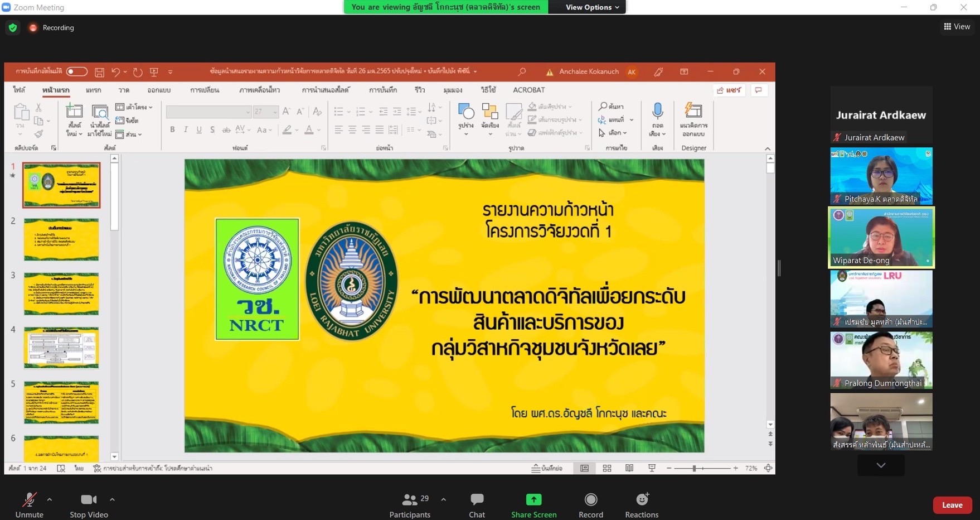Toggle the AutoSave switch
Viewport: 980px width, 520px height.
click(76, 71)
